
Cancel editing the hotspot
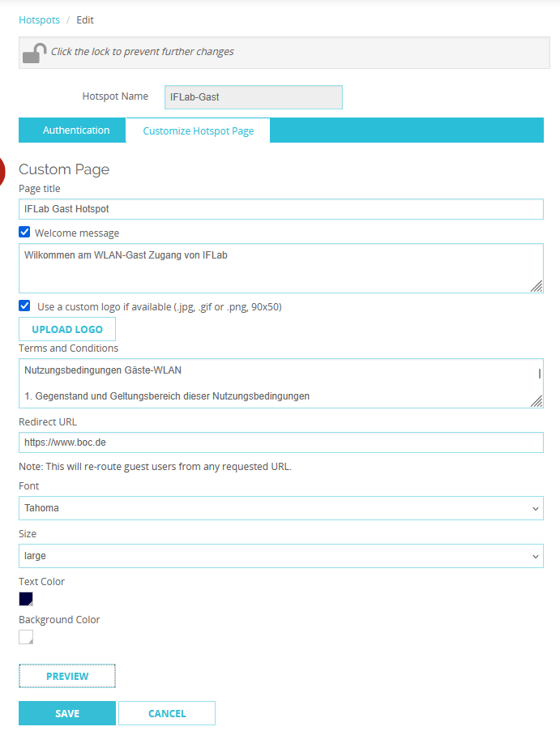[x=167, y=713]
